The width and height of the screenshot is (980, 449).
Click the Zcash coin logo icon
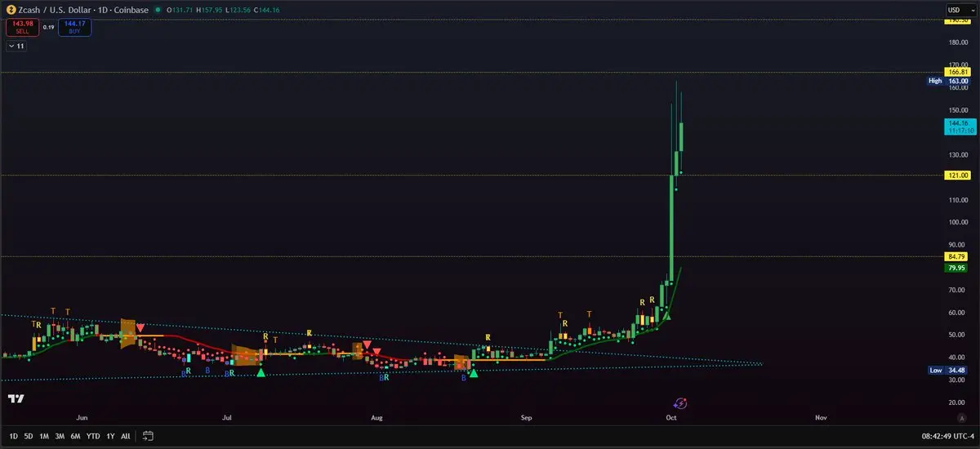pos(10,10)
